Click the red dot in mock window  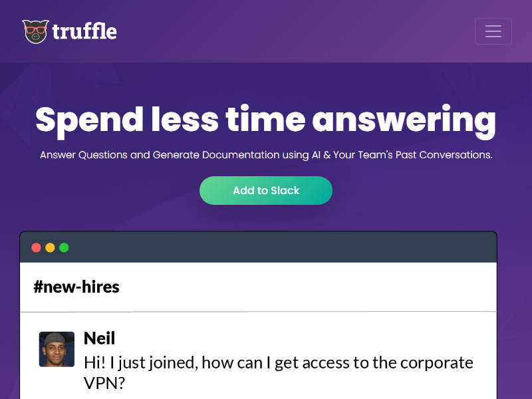pos(36,248)
